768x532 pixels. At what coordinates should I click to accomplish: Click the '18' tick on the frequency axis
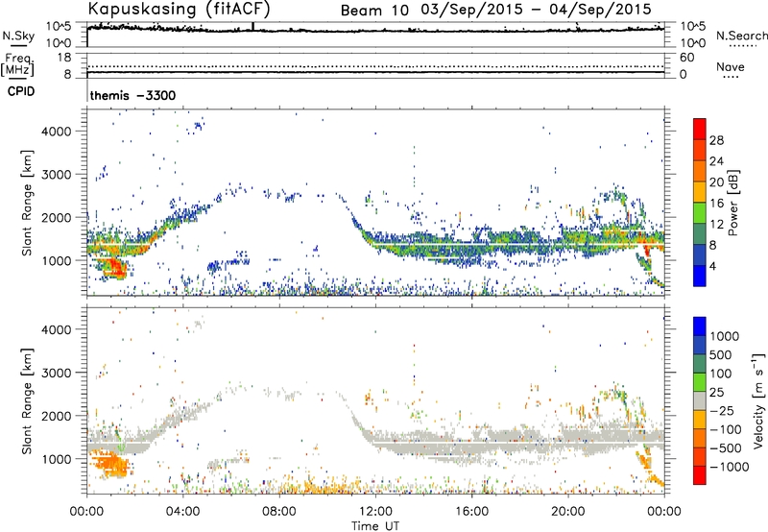point(64,58)
